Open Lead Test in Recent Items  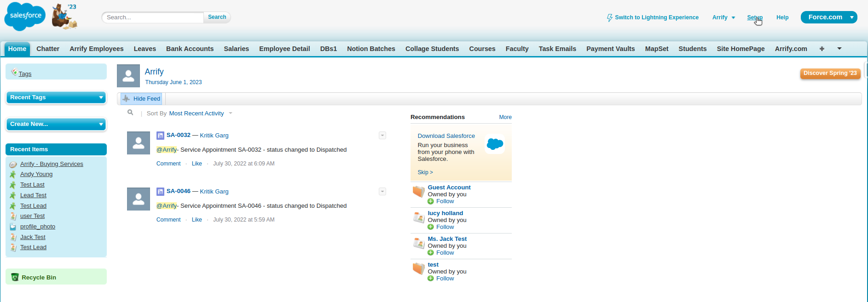click(x=33, y=195)
